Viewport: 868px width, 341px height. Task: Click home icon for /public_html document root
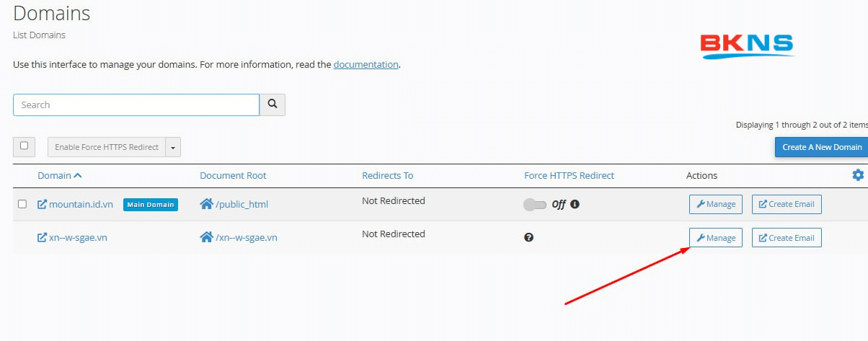(x=206, y=204)
